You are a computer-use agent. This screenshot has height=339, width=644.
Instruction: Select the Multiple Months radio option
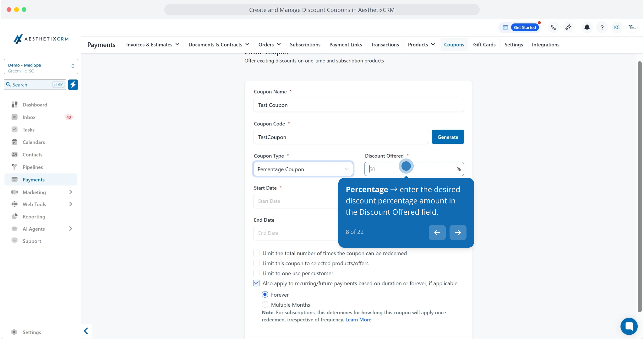(x=265, y=304)
